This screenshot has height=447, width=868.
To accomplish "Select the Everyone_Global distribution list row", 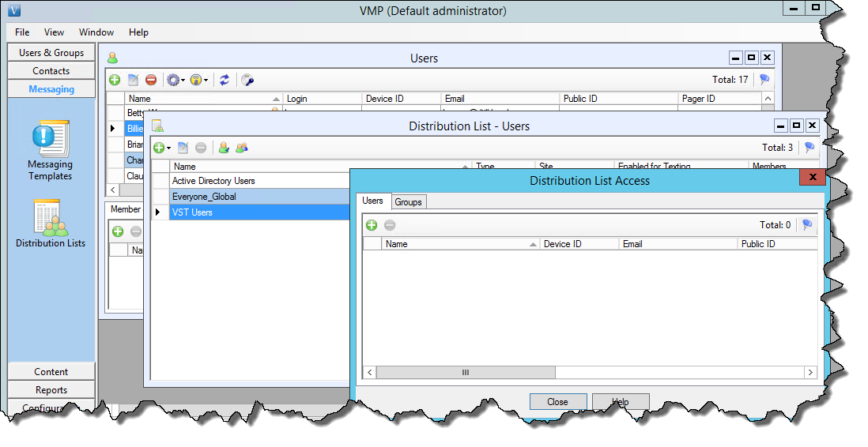I will pos(259,197).
